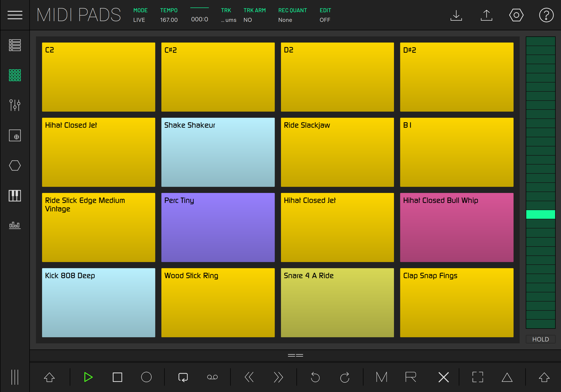The width and height of the screenshot is (561, 392).
Task: Tap the B I pad
Action: tap(457, 152)
